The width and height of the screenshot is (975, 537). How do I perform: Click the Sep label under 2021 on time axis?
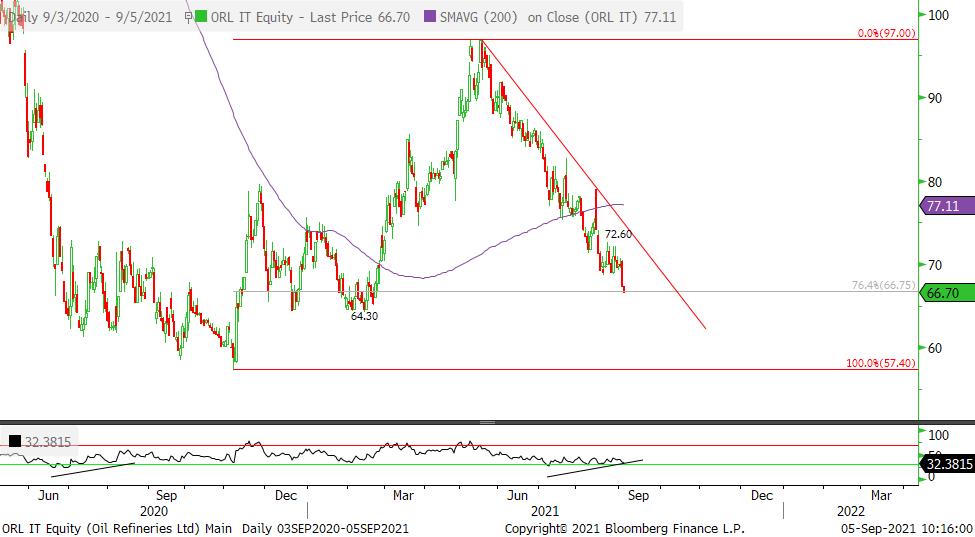pyautogui.click(x=639, y=495)
